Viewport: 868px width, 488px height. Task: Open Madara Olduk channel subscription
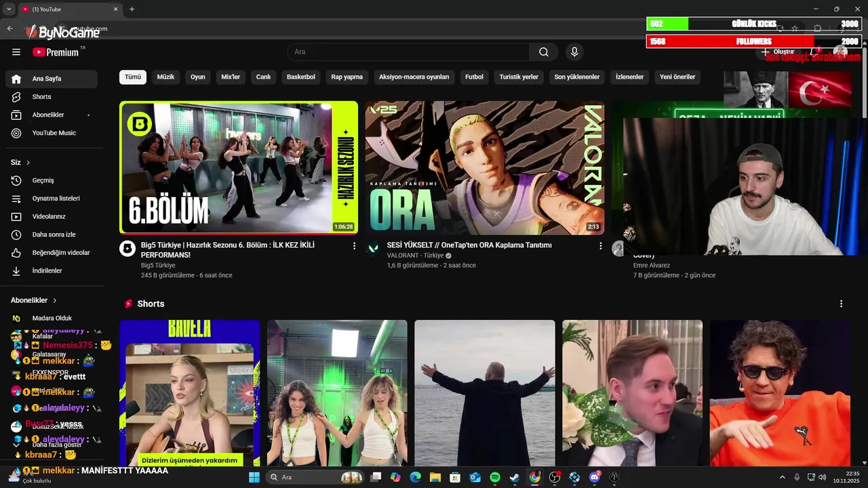click(x=52, y=318)
